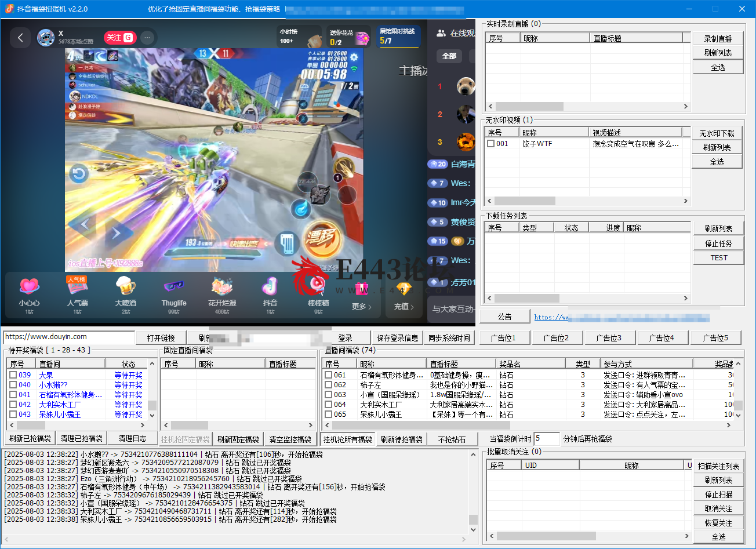The image size is (756, 549).
Task: Expand more gifts with 更多
Action: 362,295
